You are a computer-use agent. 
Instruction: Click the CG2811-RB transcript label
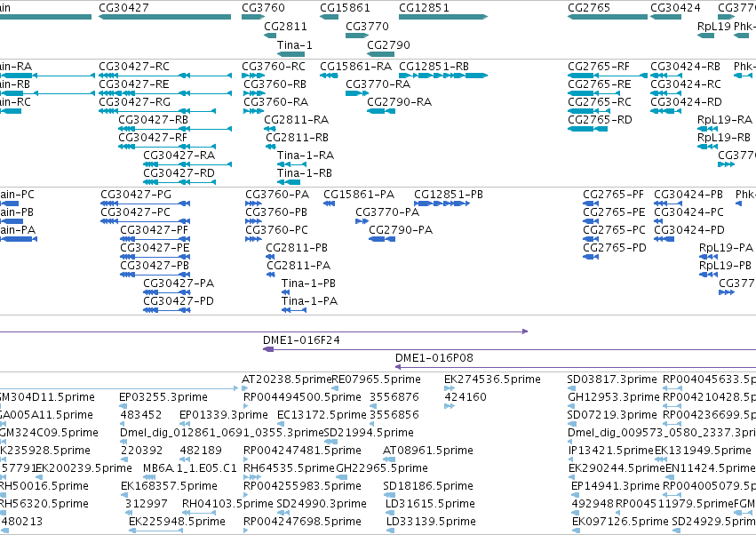(x=297, y=138)
